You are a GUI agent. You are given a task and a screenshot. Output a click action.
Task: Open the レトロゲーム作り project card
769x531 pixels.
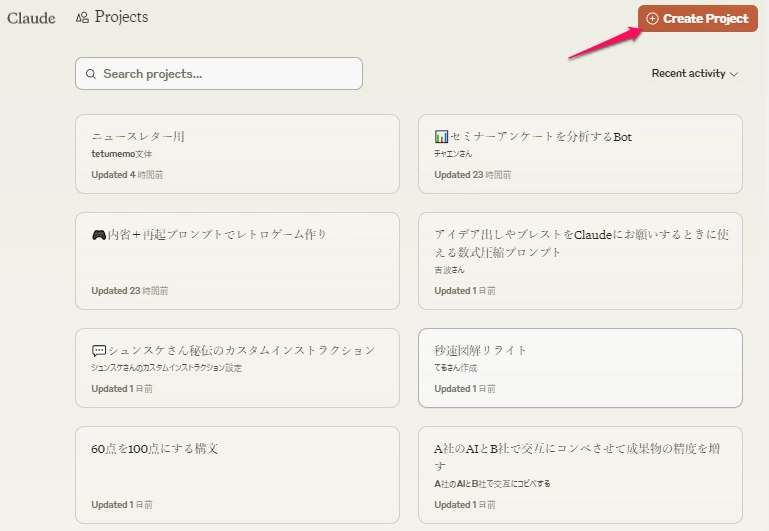coord(237,261)
